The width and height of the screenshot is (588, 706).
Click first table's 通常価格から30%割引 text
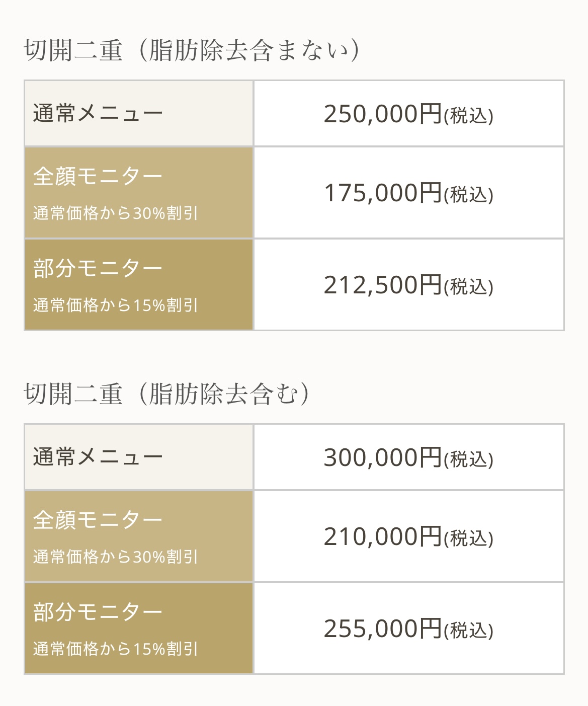[x=116, y=213]
